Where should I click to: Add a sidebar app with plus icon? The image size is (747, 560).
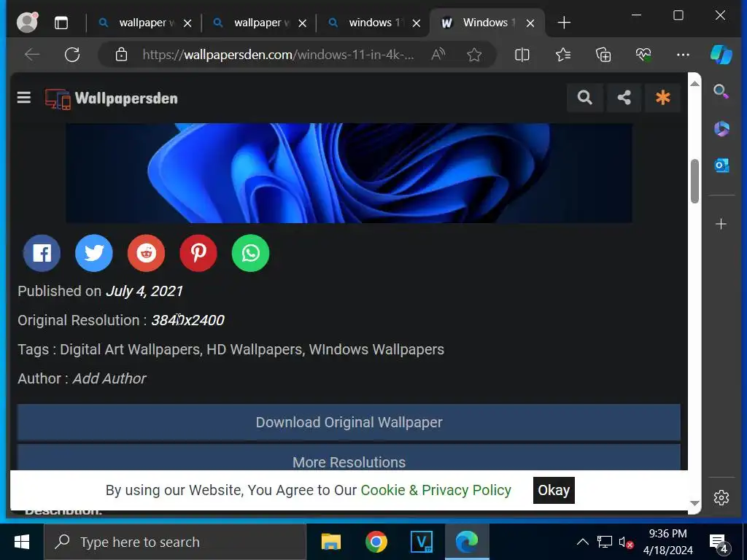(x=721, y=224)
